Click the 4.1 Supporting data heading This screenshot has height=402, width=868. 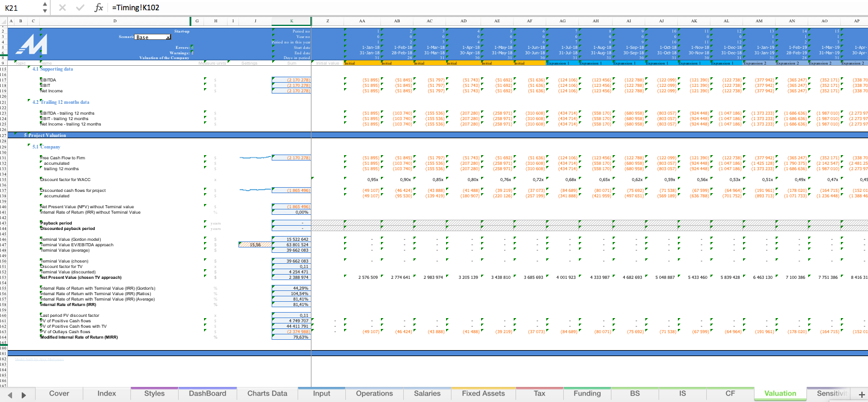(x=53, y=69)
